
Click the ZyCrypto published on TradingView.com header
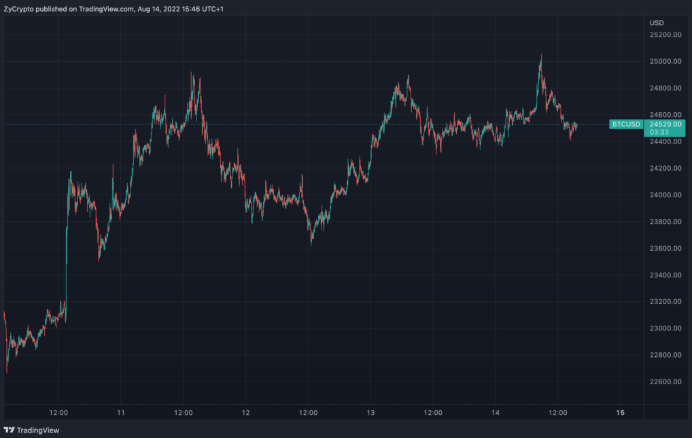coord(113,9)
